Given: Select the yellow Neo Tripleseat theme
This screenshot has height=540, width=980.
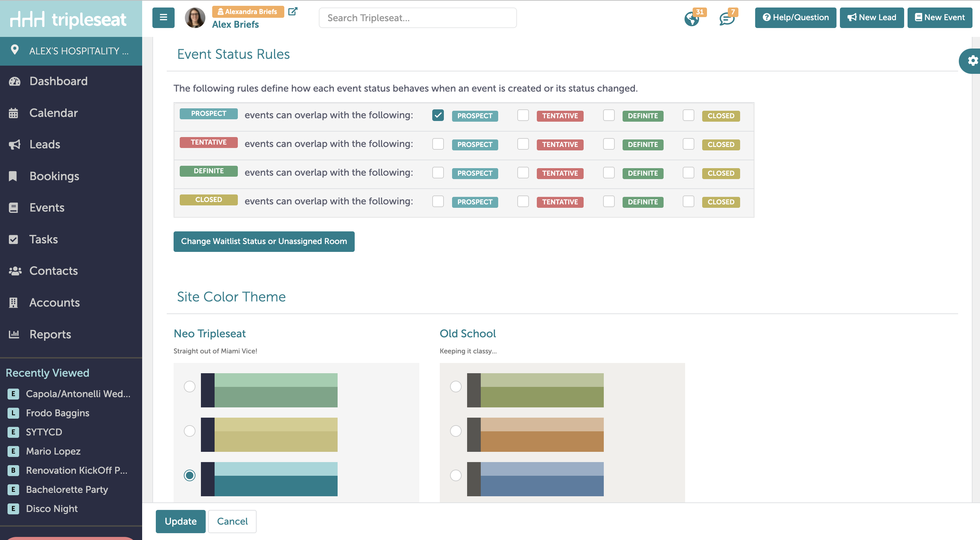Looking at the screenshot, I should tap(189, 431).
